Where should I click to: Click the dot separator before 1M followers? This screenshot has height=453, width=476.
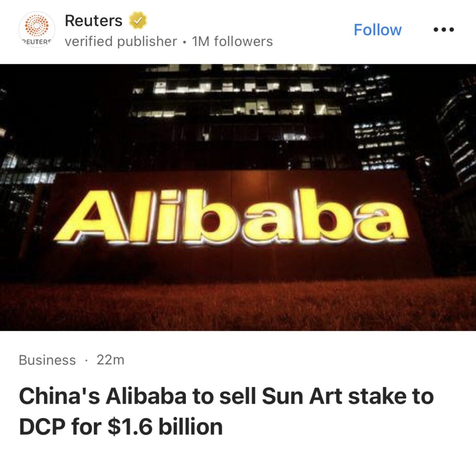pos(185,42)
